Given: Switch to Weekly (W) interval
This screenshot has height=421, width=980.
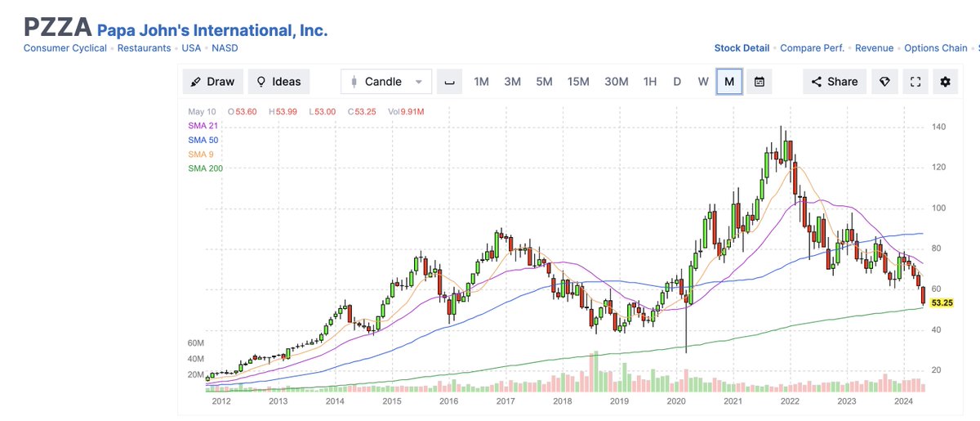Looking at the screenshot, I should 702,82.
